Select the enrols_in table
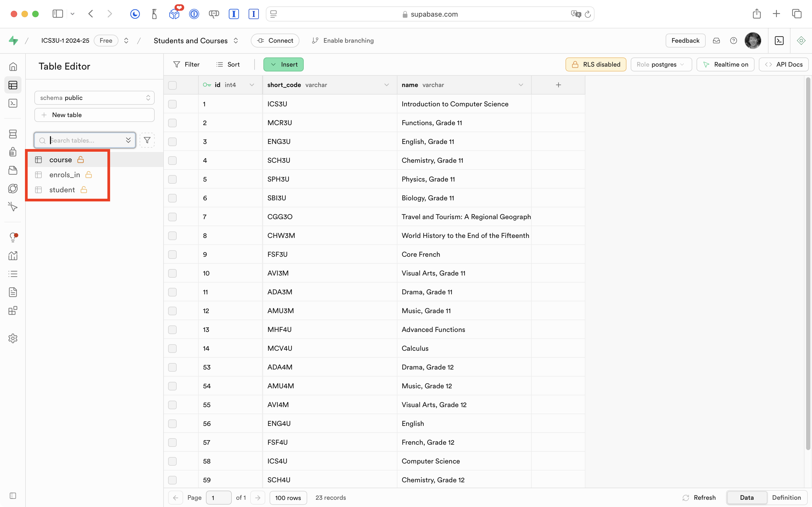 [x=65, y=175]
